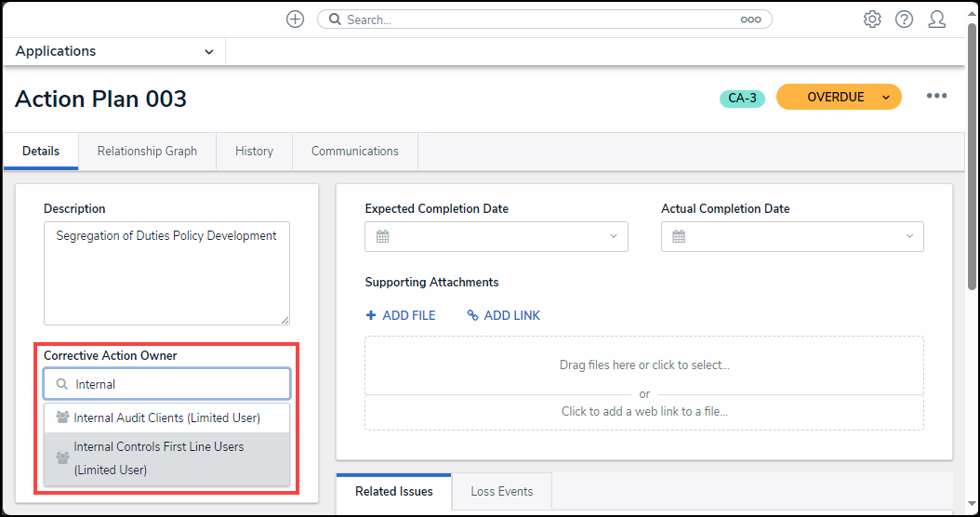
Task: Select Internal Audit Clients (Limited User) option
Action: click(167, 418)
